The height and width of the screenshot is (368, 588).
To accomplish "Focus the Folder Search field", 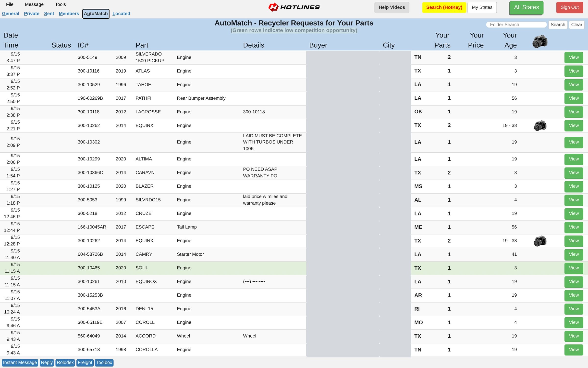I will (516, 25).
